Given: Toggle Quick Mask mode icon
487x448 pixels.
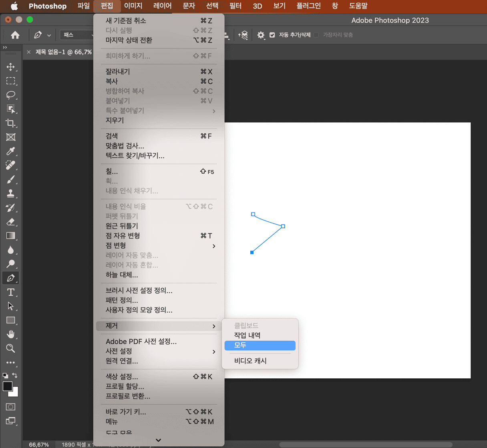Looking at the screenshot, I should [11, 407].
